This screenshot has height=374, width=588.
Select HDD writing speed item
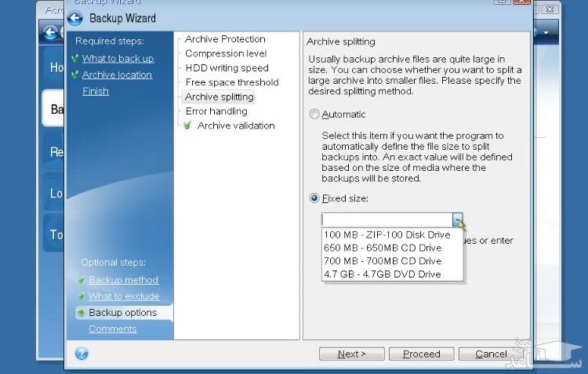pyautogui.click(x=227, y=68)
